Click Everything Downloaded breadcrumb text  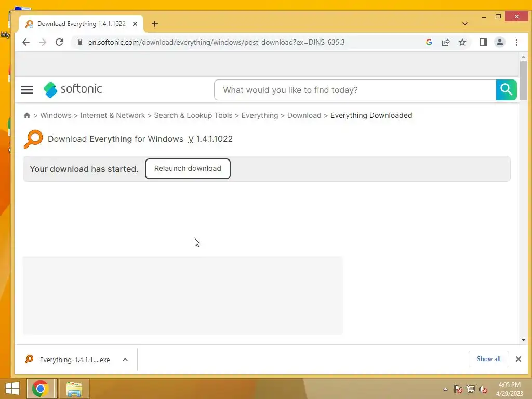[x=371, y=115]
